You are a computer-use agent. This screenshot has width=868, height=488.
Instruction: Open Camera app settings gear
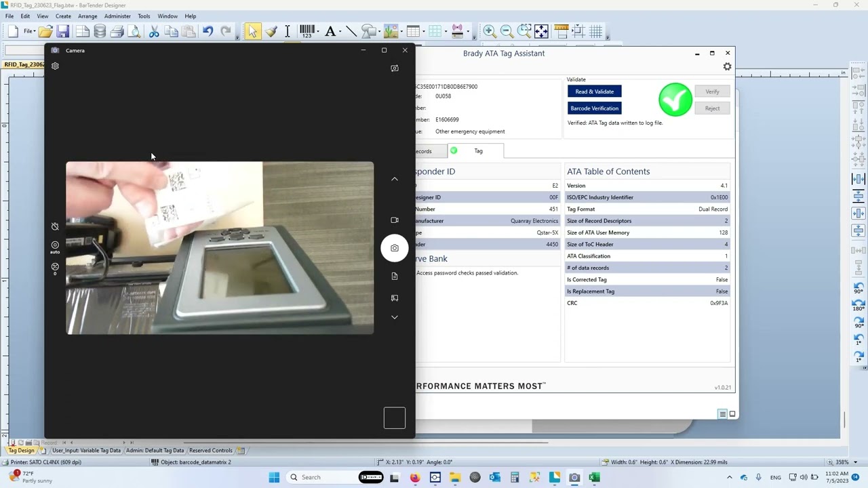click(x=55, y=66)
